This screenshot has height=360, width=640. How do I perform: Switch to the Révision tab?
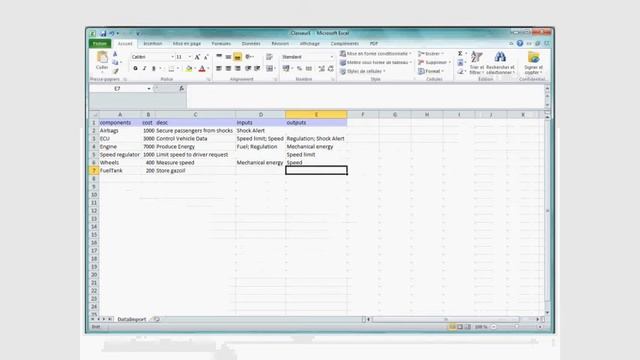[280, 44]
